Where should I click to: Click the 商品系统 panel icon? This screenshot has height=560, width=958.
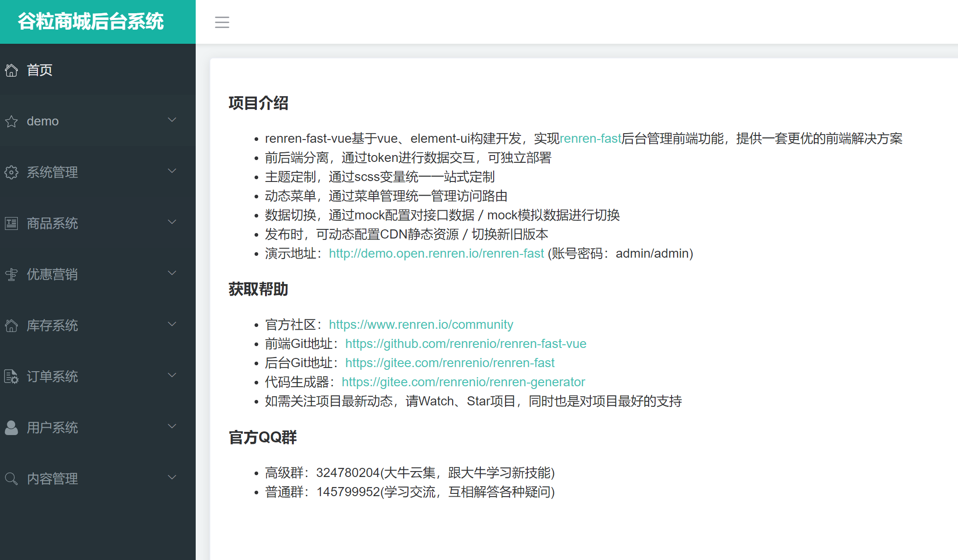coord(11,223)
